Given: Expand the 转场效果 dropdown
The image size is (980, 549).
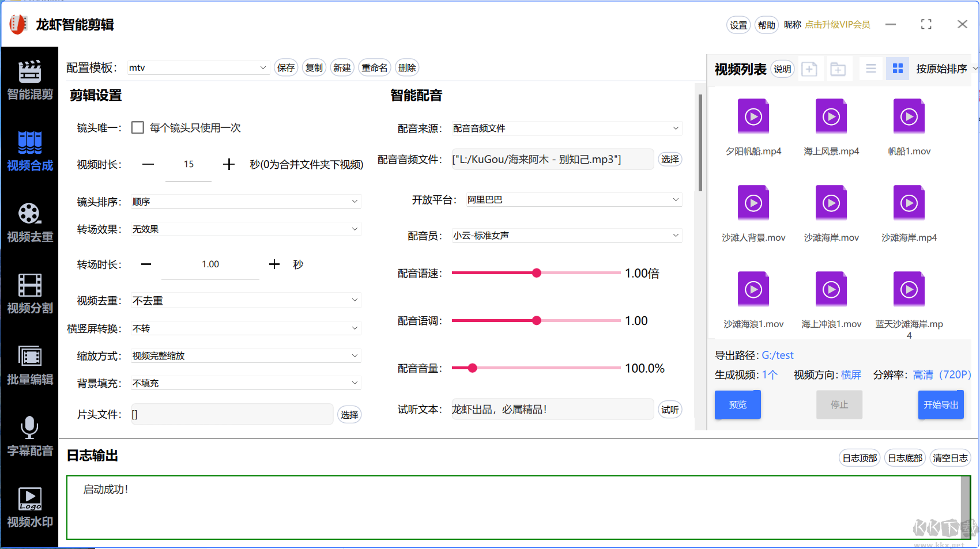Looking at the screenshot, I should pyautogui.click(x=246, y=229).
